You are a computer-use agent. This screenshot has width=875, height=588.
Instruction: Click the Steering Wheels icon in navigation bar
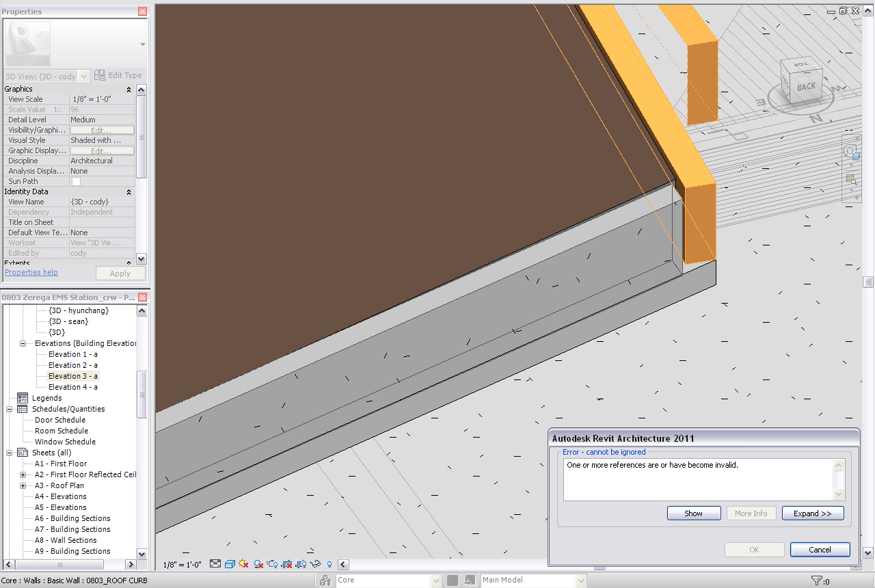850,152
